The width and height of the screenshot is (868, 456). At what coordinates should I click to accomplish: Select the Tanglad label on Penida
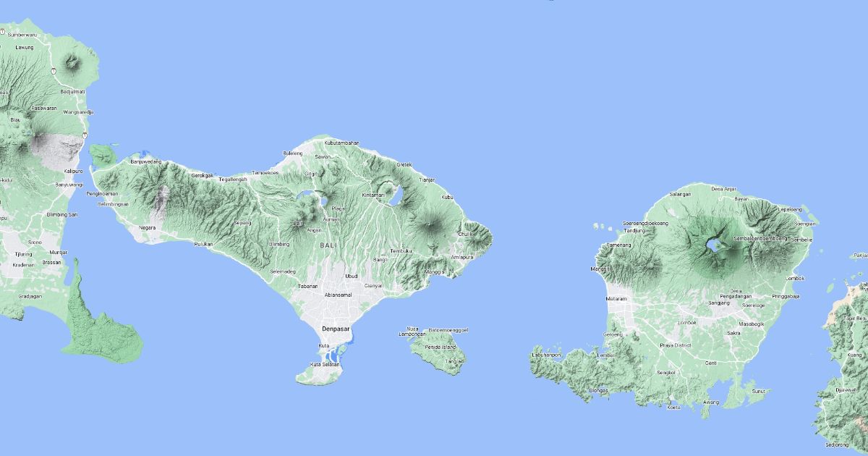(454, 360)
